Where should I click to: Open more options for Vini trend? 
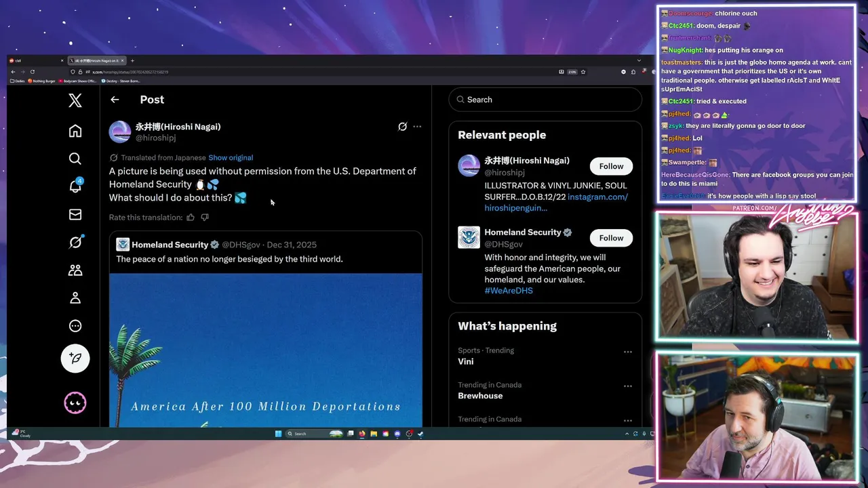(x=628, y=352)
